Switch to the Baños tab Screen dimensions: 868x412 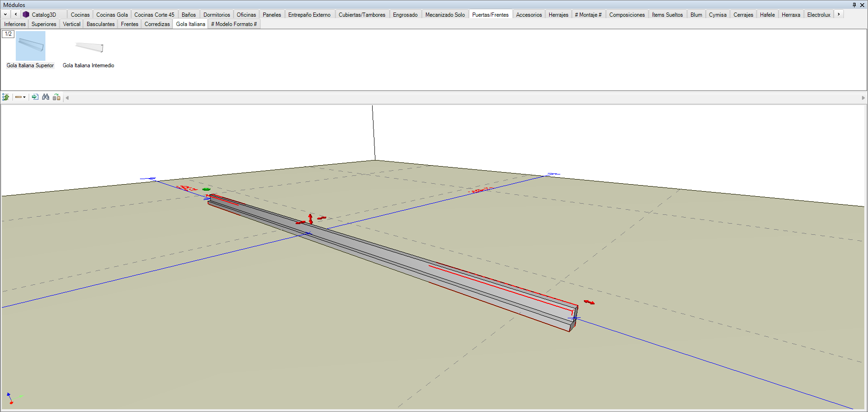coord(189,15)
